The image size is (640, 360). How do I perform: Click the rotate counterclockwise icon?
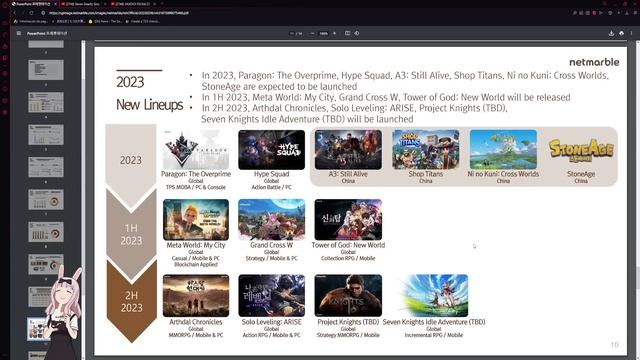click(357, 33)
